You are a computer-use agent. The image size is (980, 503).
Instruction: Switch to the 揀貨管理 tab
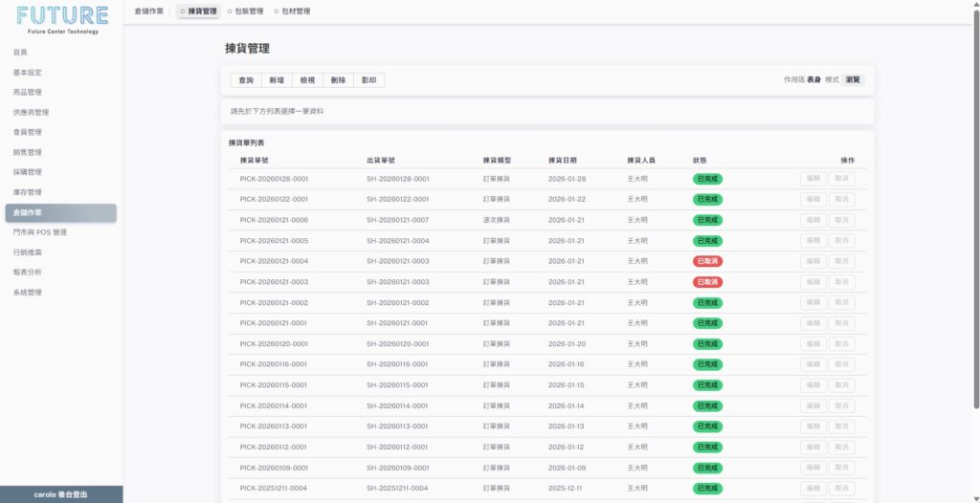(x=198, y=11)
